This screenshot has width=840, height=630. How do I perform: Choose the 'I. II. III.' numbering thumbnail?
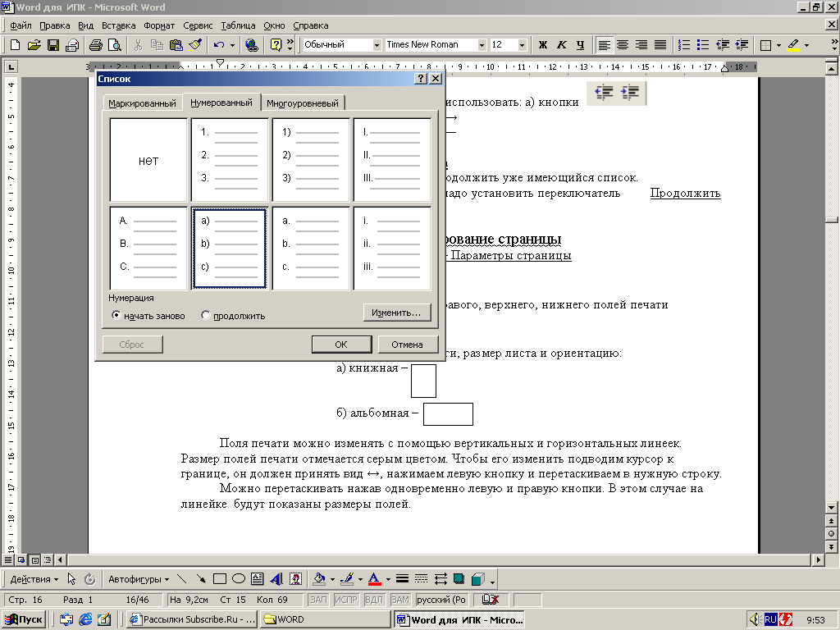click(392, 160)
